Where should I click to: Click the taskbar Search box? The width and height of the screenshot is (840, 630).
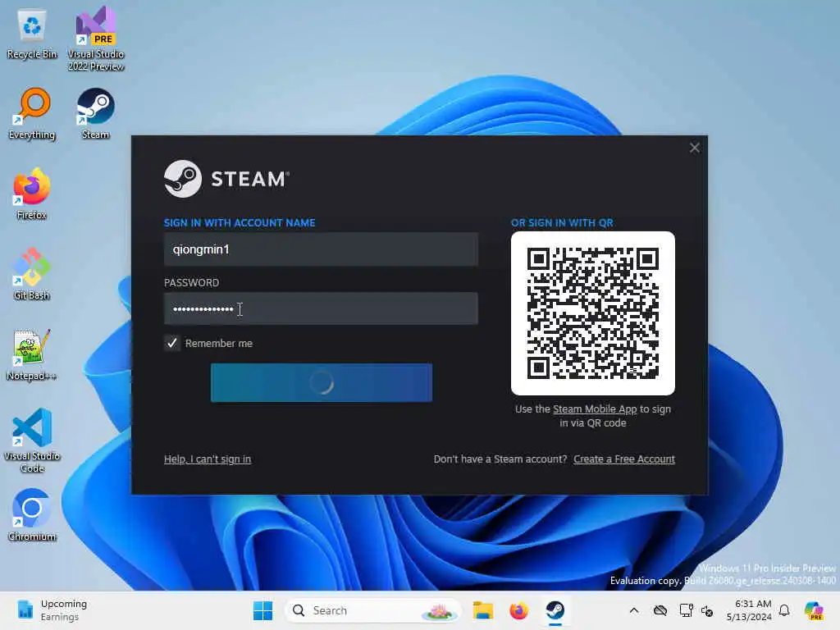(x=373, y=610)
